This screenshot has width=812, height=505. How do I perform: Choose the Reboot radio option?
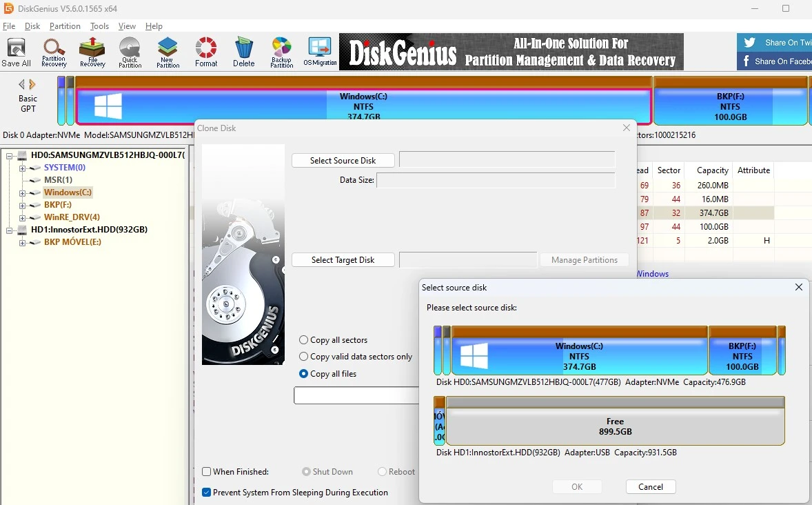tap(382, 472)
